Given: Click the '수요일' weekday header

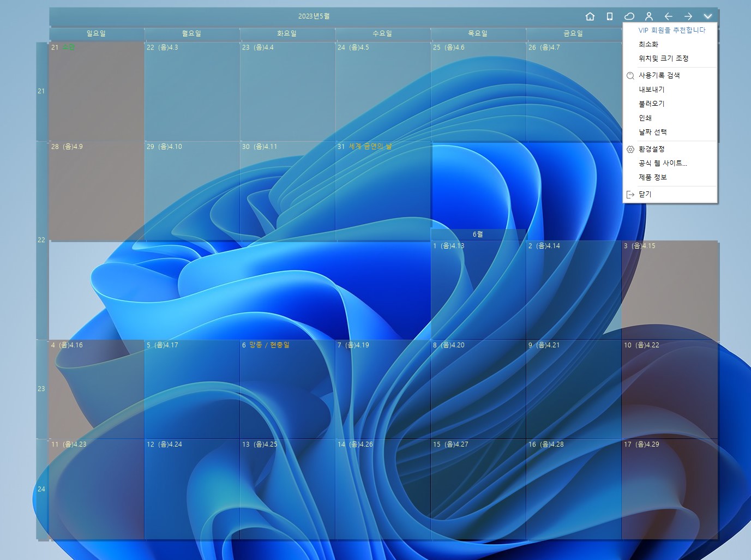Looking at the screenshot, I should [383, 34].
